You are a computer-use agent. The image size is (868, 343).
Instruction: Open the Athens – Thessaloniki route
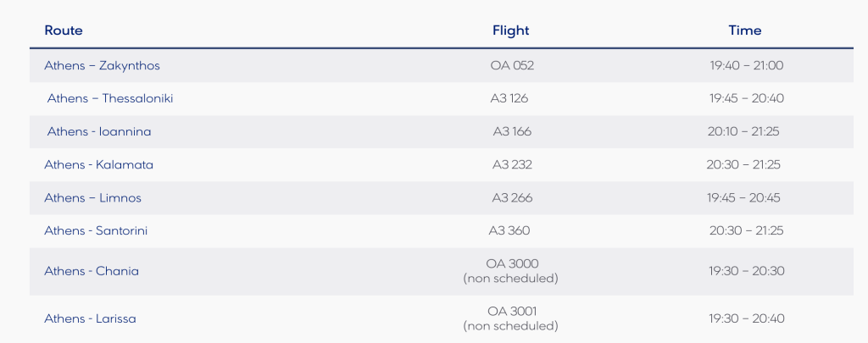point(110,98)
